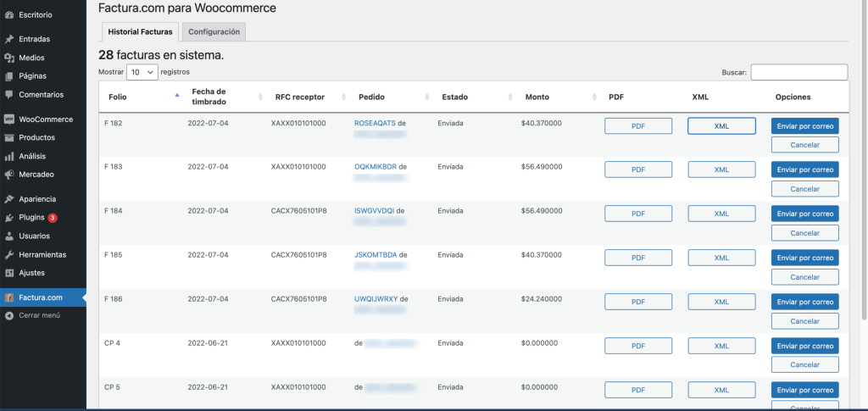The height and width of the screenshot is (411, 868).
Task: Click the Mercadeo megaphone icon
Action: [x=8, y=175]
